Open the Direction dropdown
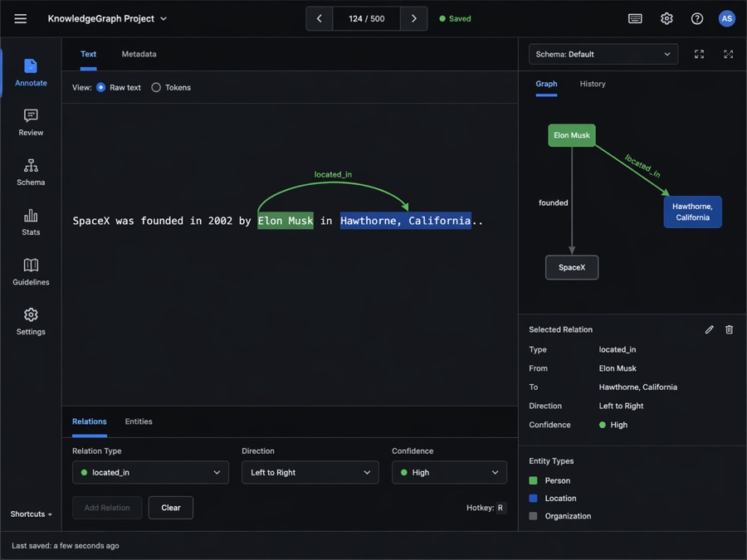The width and height of the screenshot is (747, 560). coord(310,472)
